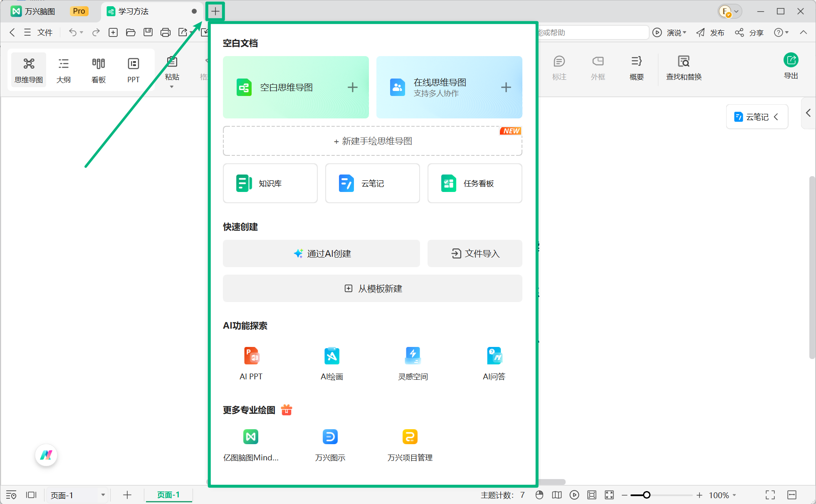Click the 外框 boundary tool
This screenshot has height=504, width=816.
coord(598,68)
